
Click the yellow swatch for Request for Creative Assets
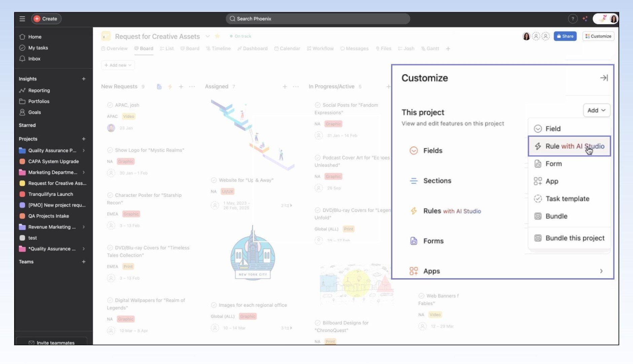click(x=22, y=183)
